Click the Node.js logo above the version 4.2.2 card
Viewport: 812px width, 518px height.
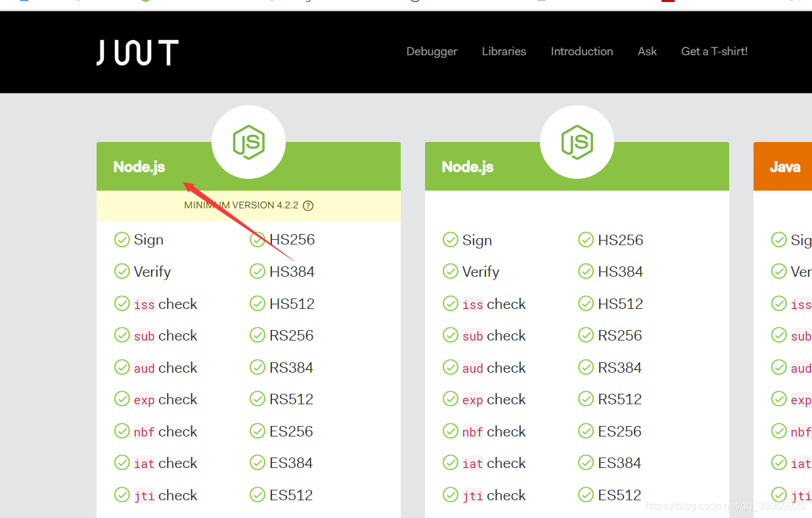point(248,142)
